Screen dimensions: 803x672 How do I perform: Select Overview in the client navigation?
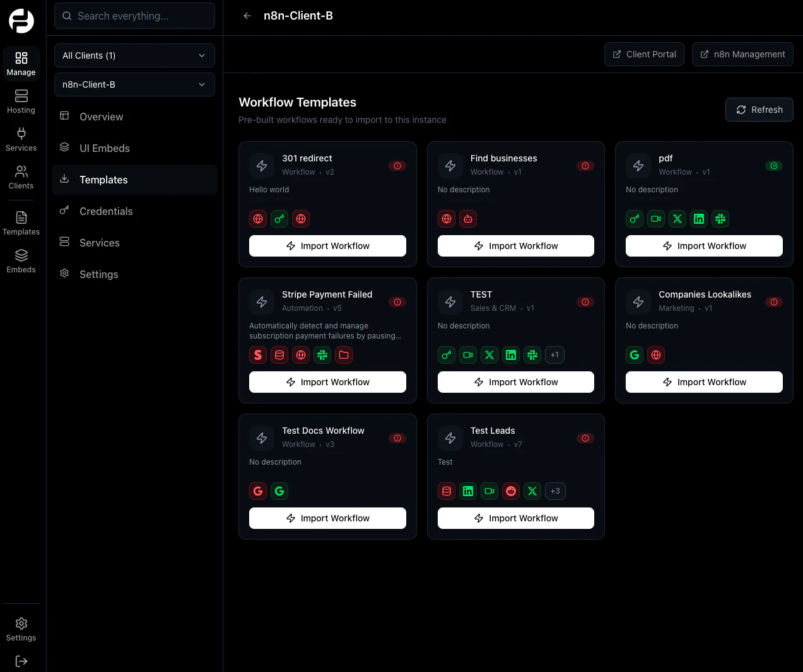101,117
